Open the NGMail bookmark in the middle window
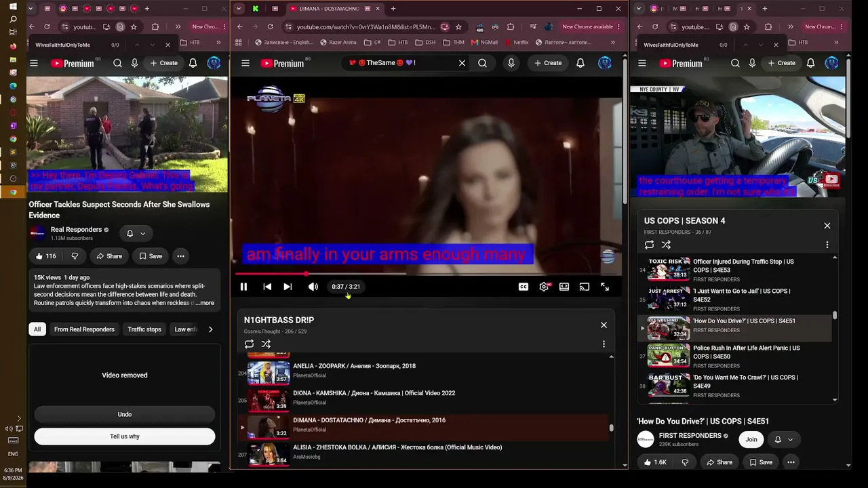 coord(484,42)
